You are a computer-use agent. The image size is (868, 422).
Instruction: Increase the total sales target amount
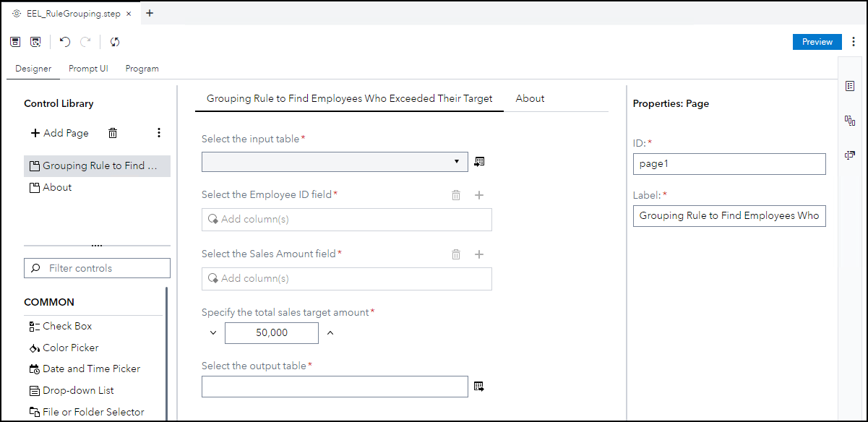[x=330, y=333]
